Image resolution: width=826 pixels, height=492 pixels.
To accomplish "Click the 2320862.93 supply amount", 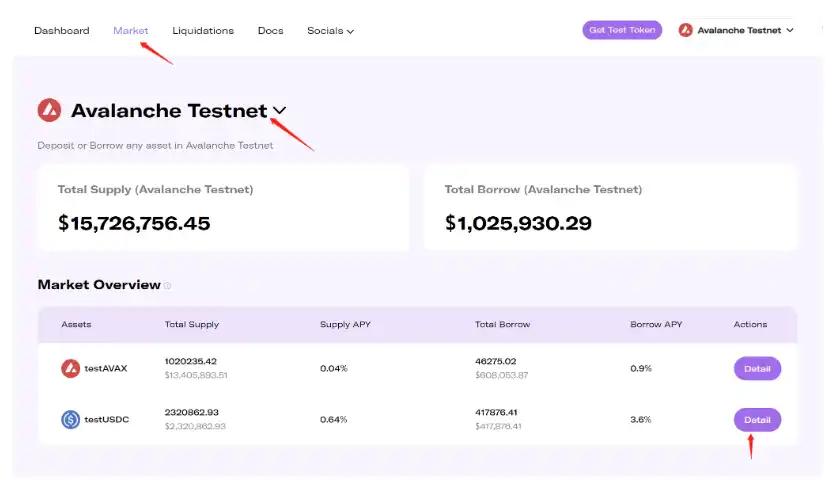I will (192, 412).
